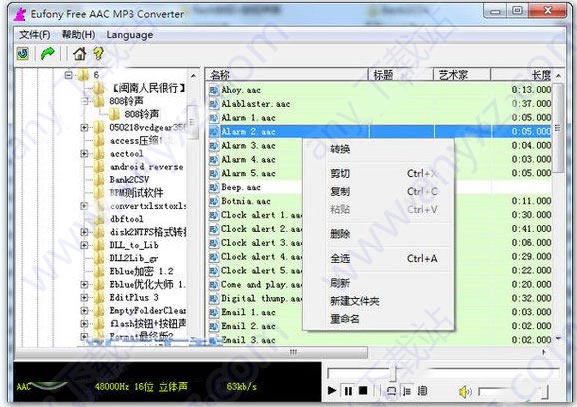The width and height of the screenshot is (577, 407).
Task: Click the folder icon of Bank2CSV
Action: click(99, 180)
